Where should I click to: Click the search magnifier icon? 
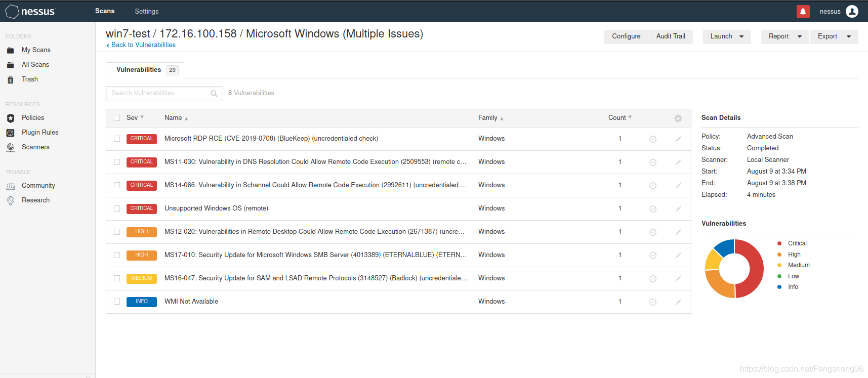(214, 94)
